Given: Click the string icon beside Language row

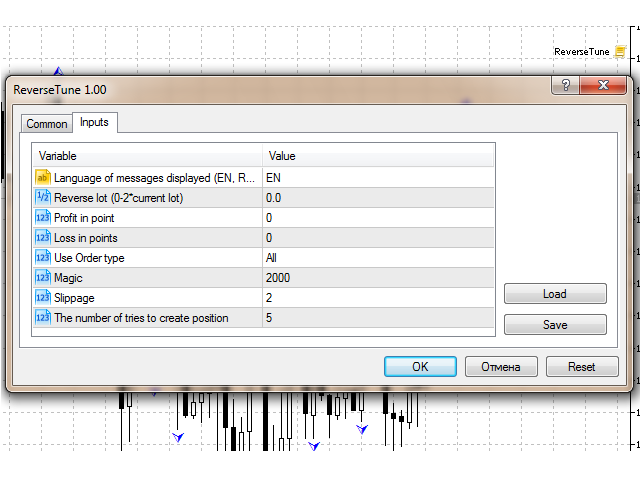Looking at the screenshot, I should [x=43, y=177].
